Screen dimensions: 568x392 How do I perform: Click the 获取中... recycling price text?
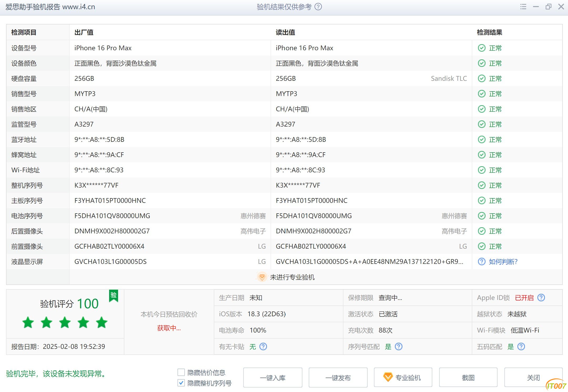coord(169,328)
